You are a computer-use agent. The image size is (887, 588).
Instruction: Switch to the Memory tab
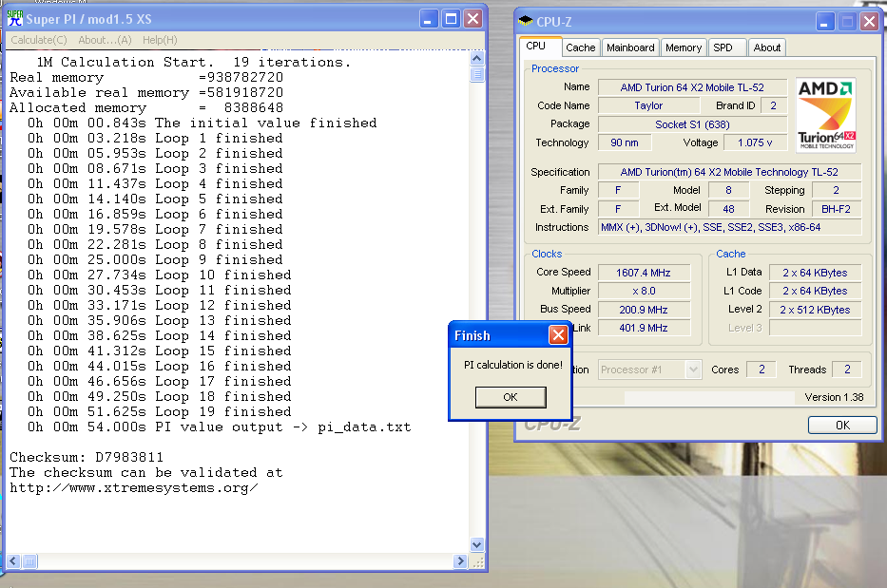[684, 47]
